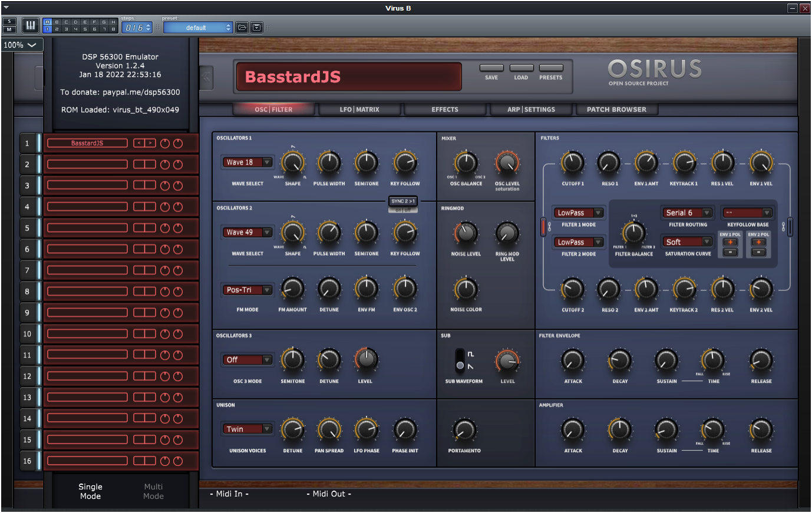Viewport: 812px width, 513px height.
Task: Click the Filter Envelope Decay knob
Action: (x=619, y=360)
